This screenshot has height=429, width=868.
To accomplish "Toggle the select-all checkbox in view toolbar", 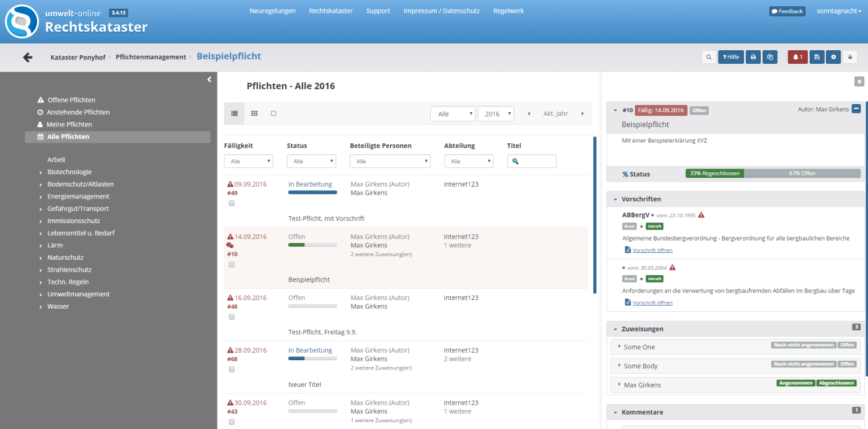I will 273,114.
